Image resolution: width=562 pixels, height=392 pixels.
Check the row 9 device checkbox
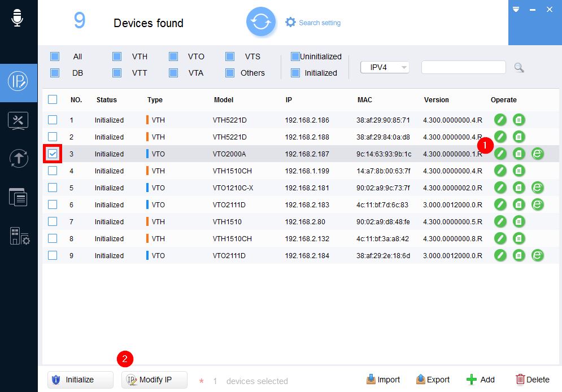tap(53, 255)
